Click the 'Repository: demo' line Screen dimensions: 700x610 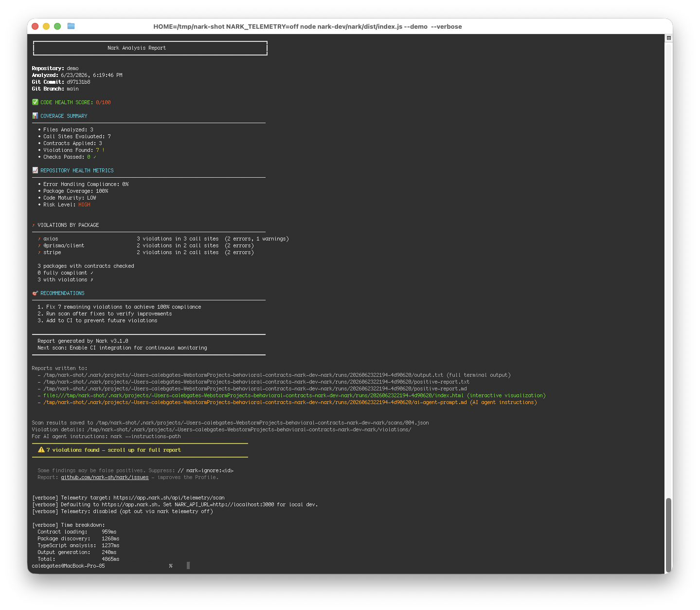(x=55, y=69)
